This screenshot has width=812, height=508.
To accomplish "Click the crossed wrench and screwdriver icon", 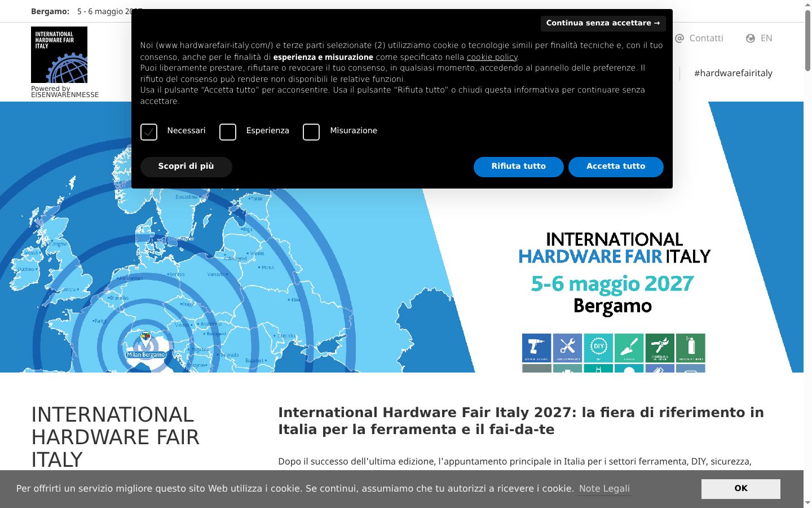I will (x=567, y=348).
